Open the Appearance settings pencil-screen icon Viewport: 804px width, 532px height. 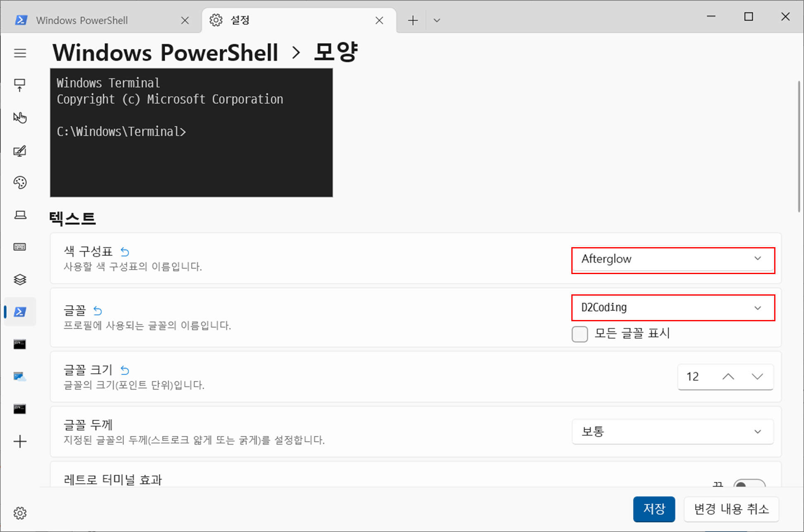pyautogui.click(x=20, y=151)
